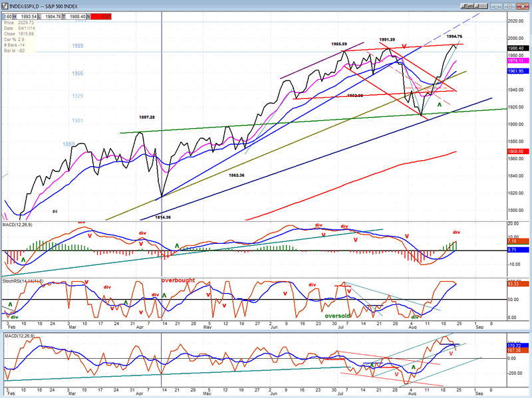Image resolution: width=532 pixels, height=398 pixels.
Task: Click the chart window icon in title bar
Action: (5, 6)
